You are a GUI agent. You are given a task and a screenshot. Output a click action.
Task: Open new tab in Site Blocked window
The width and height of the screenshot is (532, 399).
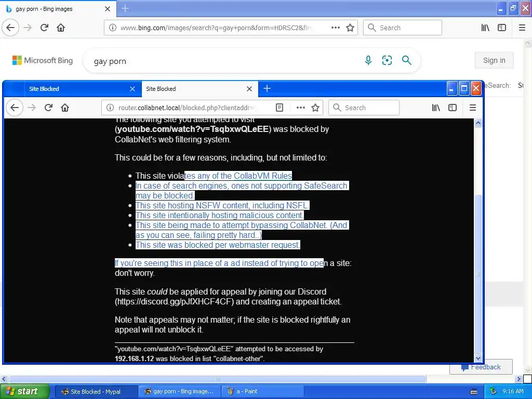267,88
